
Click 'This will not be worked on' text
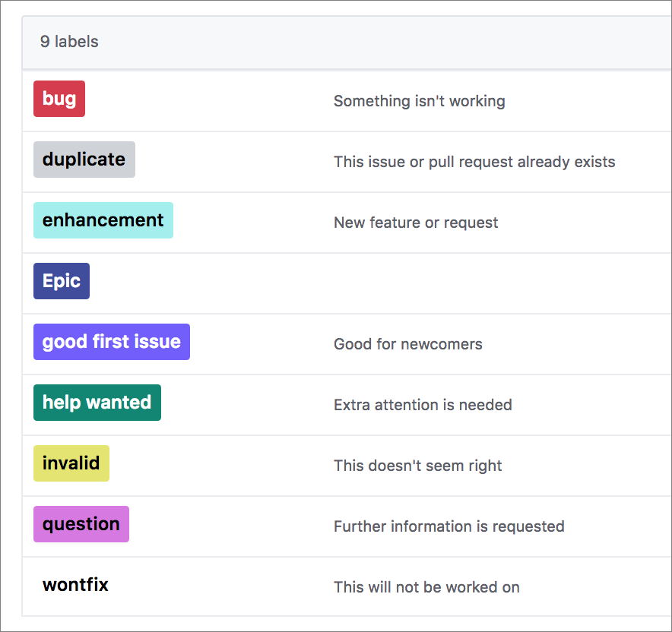coord(426,587)
